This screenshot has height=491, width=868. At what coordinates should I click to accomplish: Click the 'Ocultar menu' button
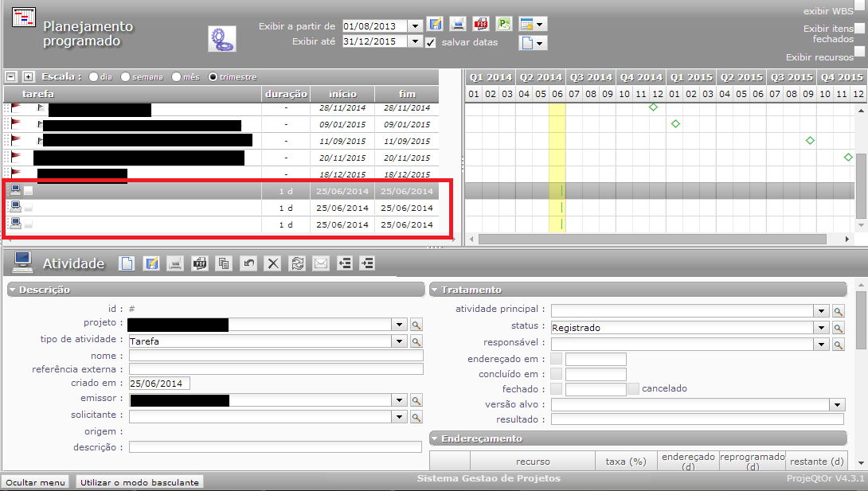(x=35, y=481)
